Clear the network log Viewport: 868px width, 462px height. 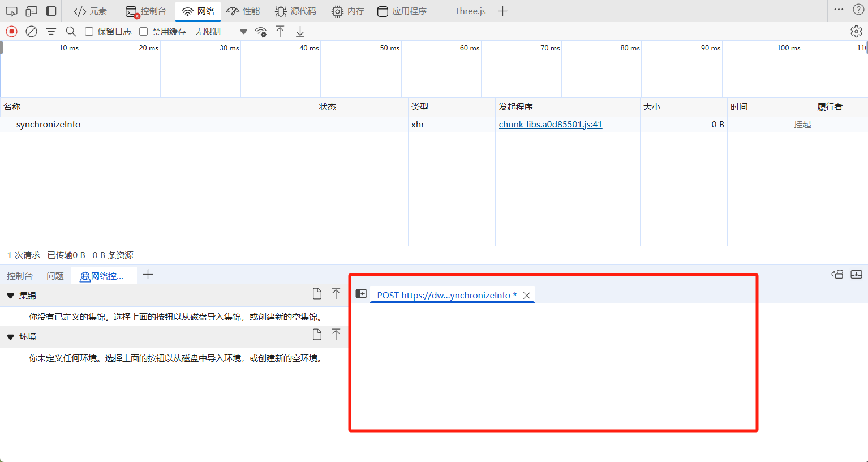point(32,32)
